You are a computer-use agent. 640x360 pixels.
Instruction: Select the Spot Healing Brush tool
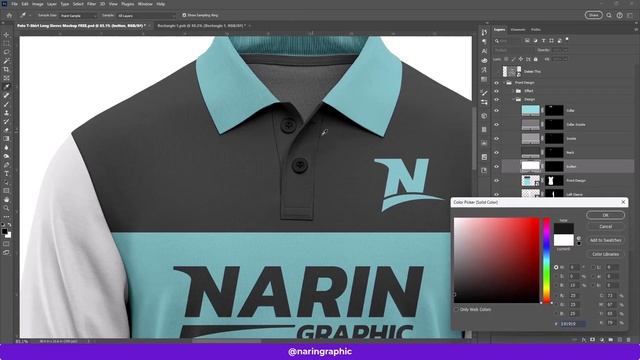(x=6, y=96)
